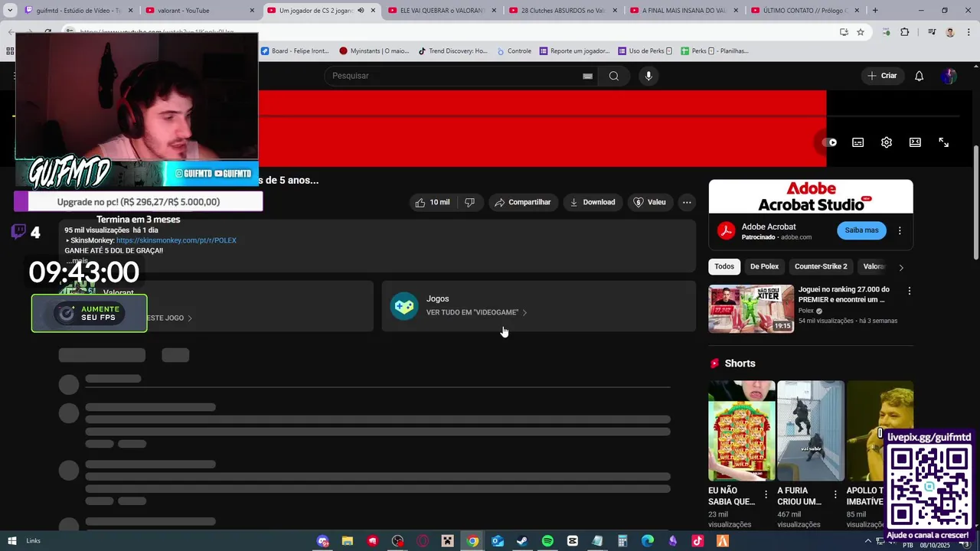Open Outlook from the taskbar
The image size is (980, 551).
tap(497, 541)
